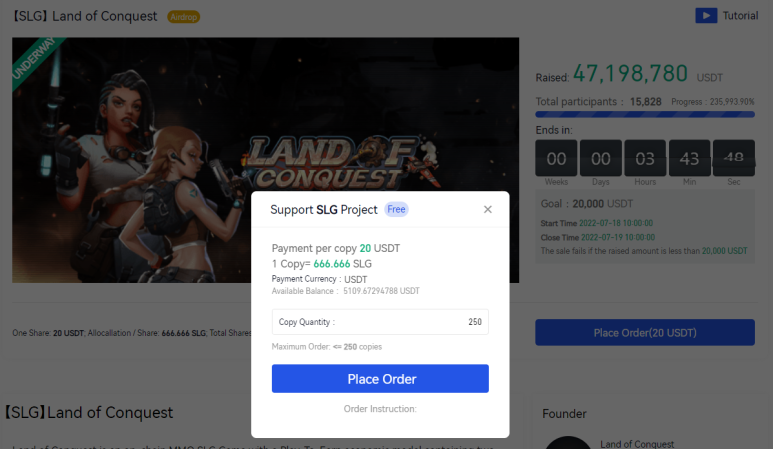The width and height of the screenshot is (773, 449).
Task: Click the founder avatar image
Action: (567, 443)
